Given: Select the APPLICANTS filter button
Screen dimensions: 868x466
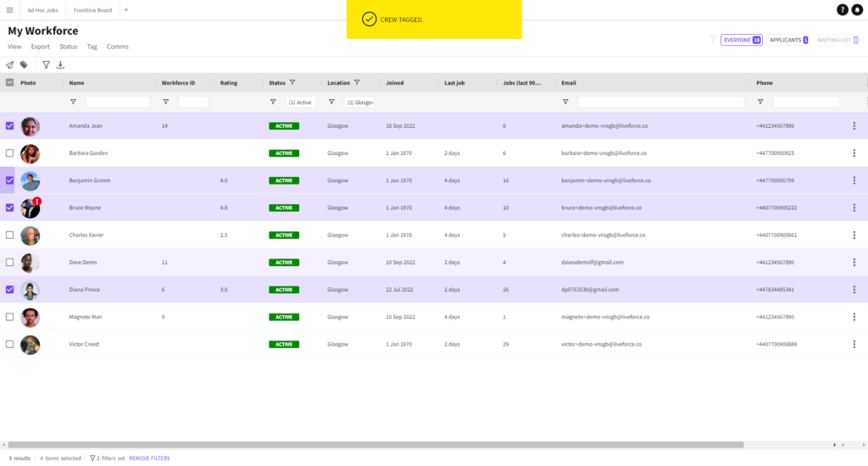Looking at the screenshot, I should point(788,40).
